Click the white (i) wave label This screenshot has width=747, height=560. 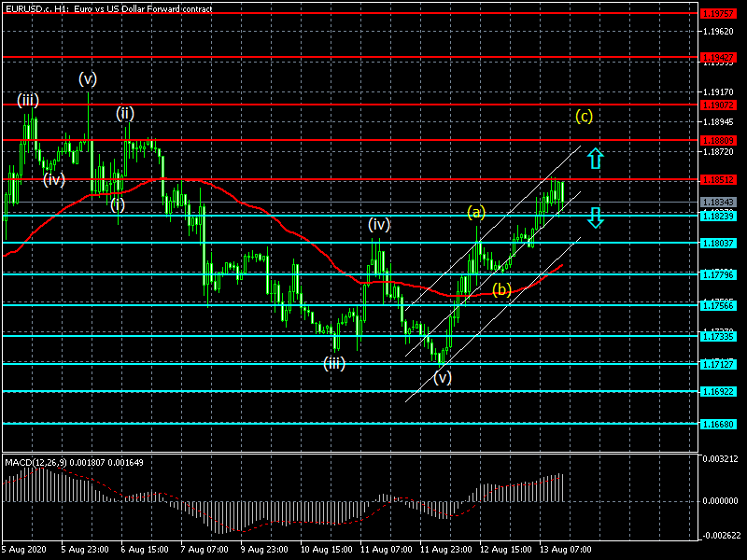tap(118, 203)
